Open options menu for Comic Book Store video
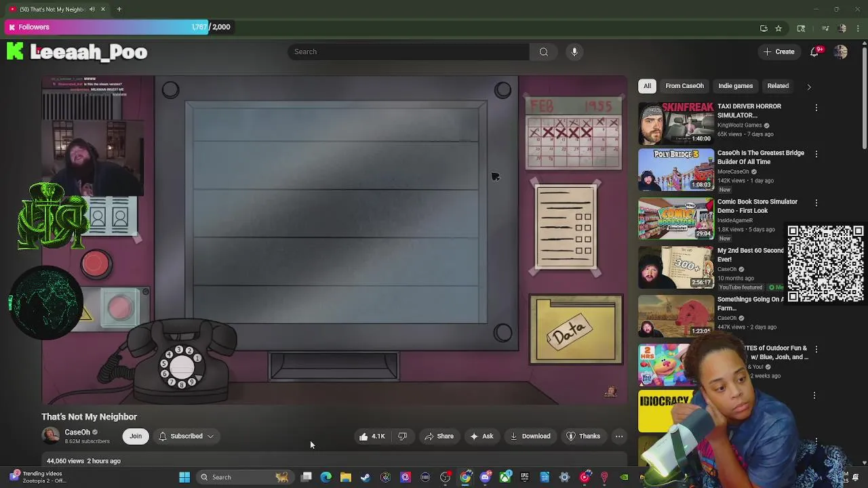868x488 pixels. [816, 203]
